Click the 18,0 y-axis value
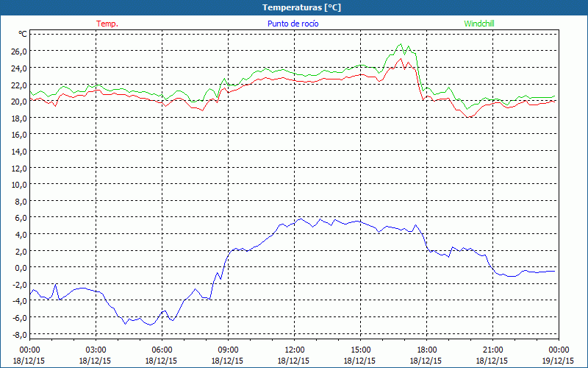 (19, 118)
